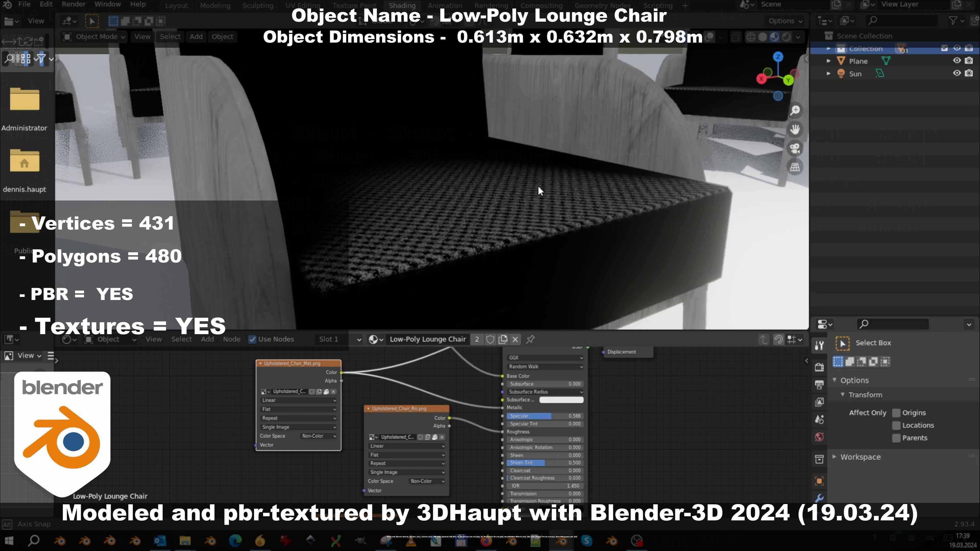Image resolution: width=980 pixels, height=551 pixels.
Task: Open the File menu
Action: pyautogui.click(x=24, y=5)
